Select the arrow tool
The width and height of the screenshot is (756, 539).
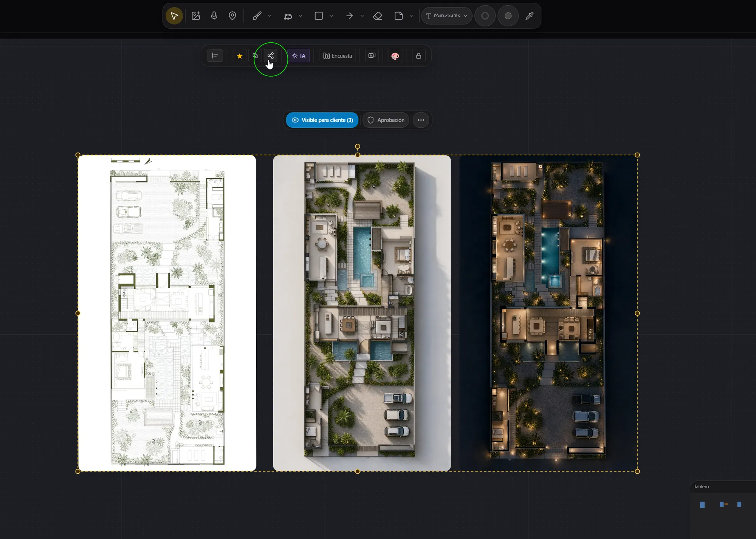tap(350, 16)
